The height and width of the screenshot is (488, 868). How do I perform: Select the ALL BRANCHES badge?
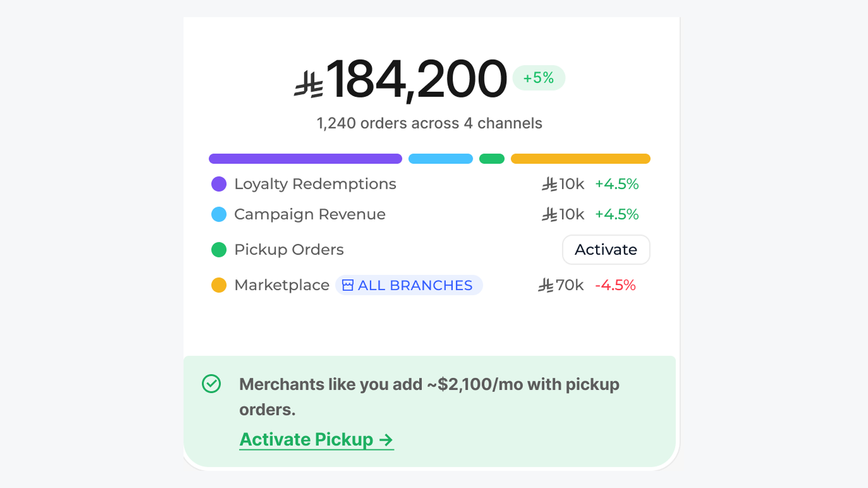(x=409, y=285)
